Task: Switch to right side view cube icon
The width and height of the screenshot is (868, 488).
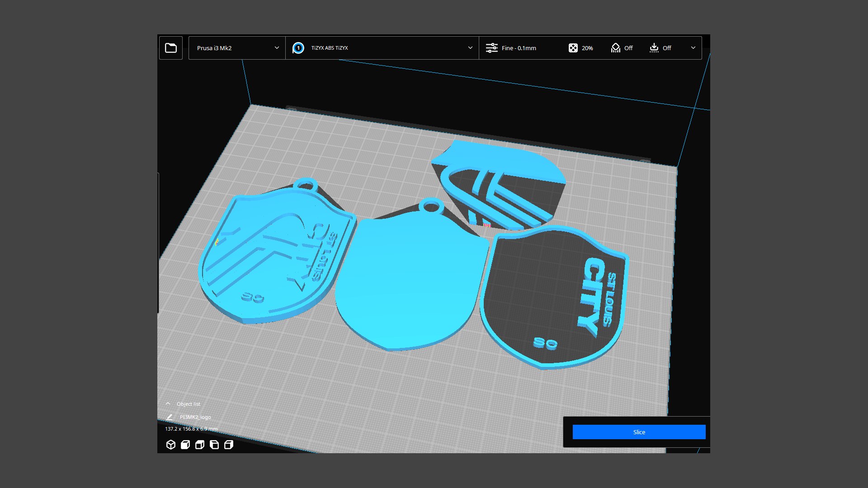Action: (x=229, y=445)
